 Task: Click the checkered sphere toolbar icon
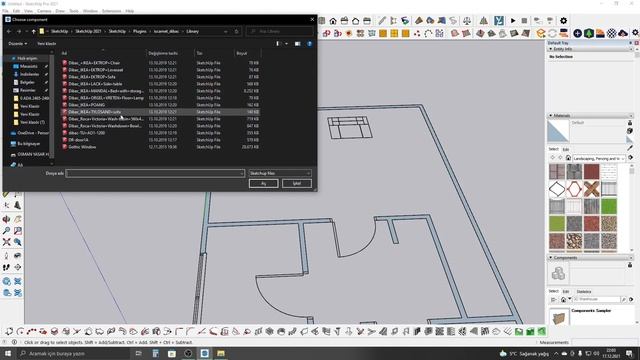point(611,33)
